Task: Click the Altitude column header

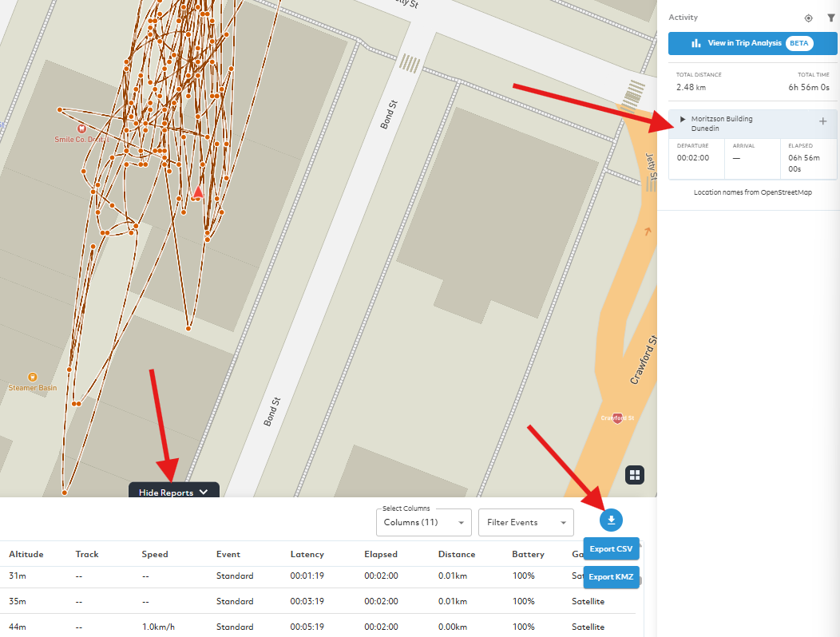Action: (26, 554)
